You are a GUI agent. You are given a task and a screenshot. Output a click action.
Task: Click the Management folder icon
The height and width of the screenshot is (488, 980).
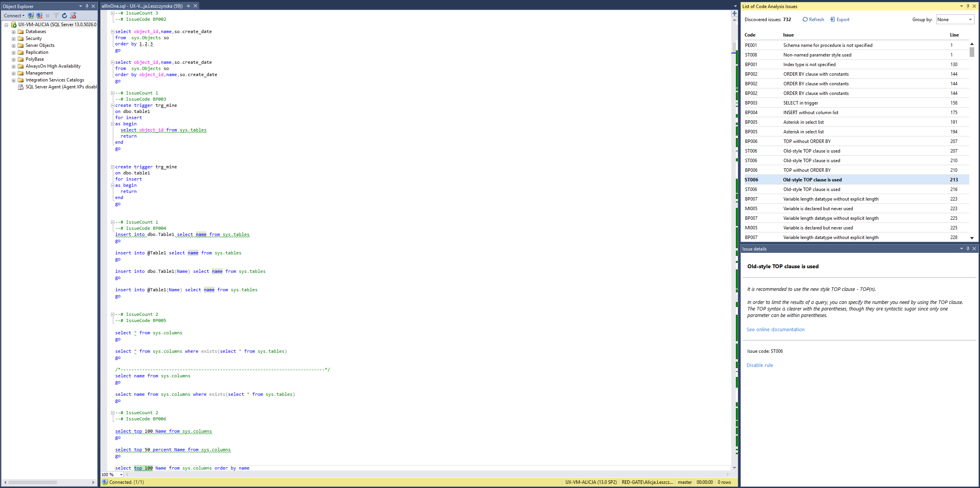21,73
